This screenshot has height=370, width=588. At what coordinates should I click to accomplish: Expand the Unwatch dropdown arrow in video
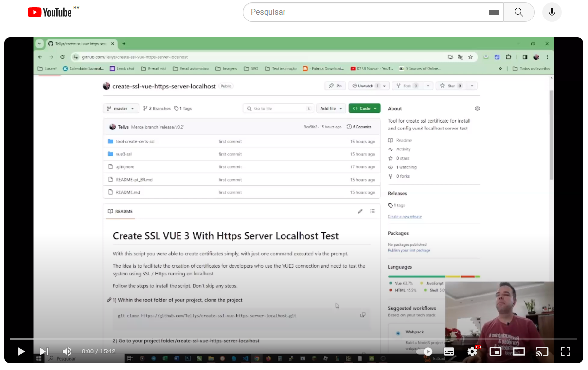pos(384,86)
